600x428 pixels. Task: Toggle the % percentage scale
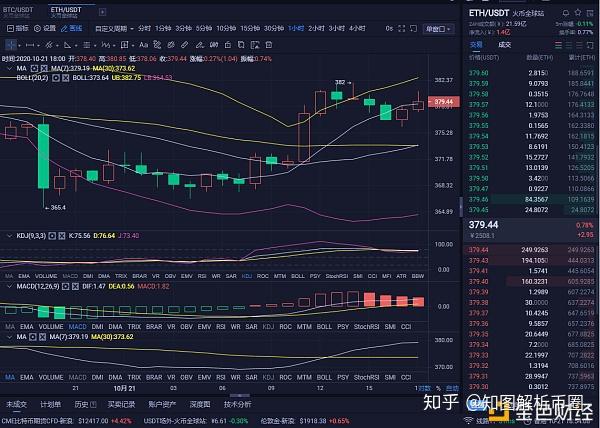pyautogui.click(x=438, y=388)
